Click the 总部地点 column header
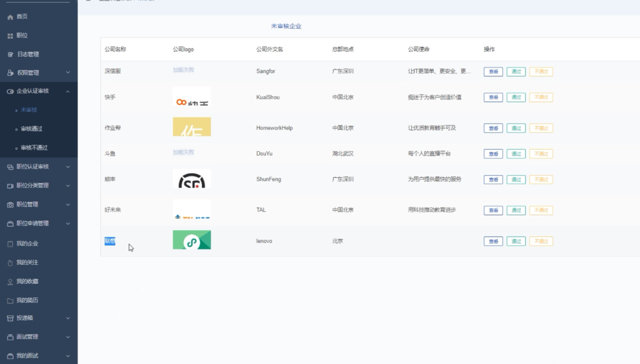The image size is (640, 364). [343, 49]
